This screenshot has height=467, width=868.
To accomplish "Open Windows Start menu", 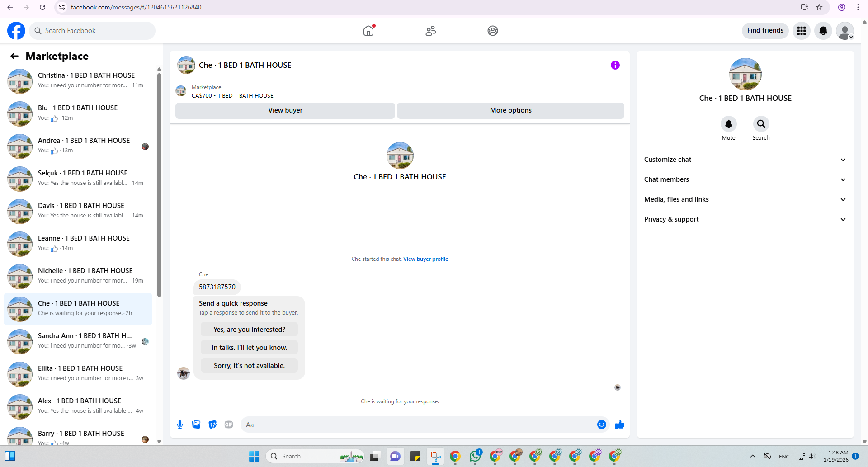I will tap(255, 457).
